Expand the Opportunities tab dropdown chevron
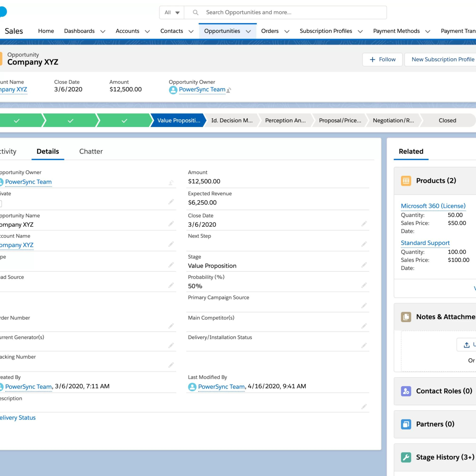 tap(248, 31)
